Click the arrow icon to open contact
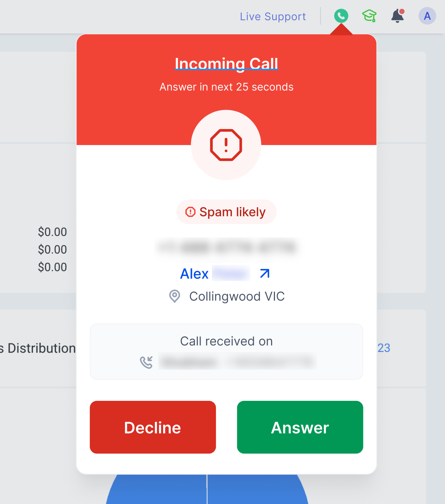 click(265, 274)
